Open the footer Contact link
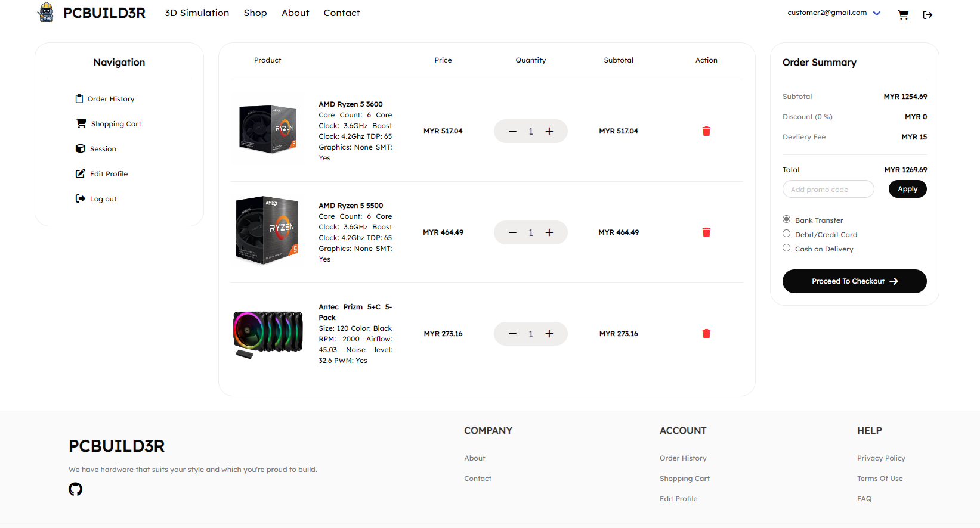 pyautogui.click(x=478, y=479)
